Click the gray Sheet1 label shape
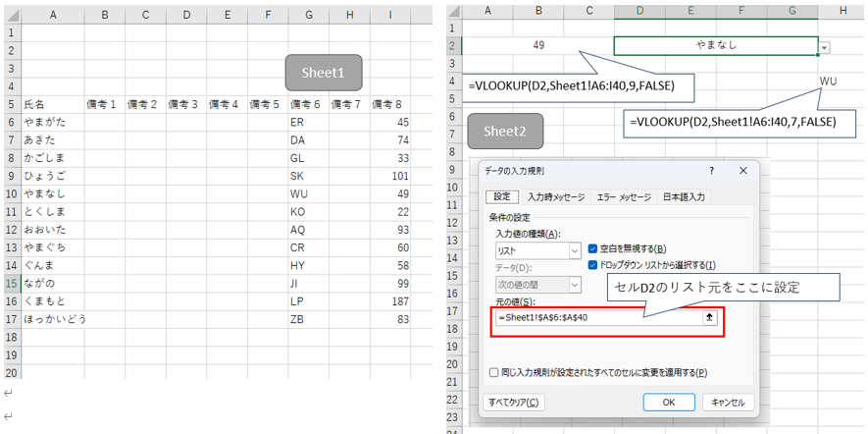Viewport: 868px width, 434px height. (324, 73)
